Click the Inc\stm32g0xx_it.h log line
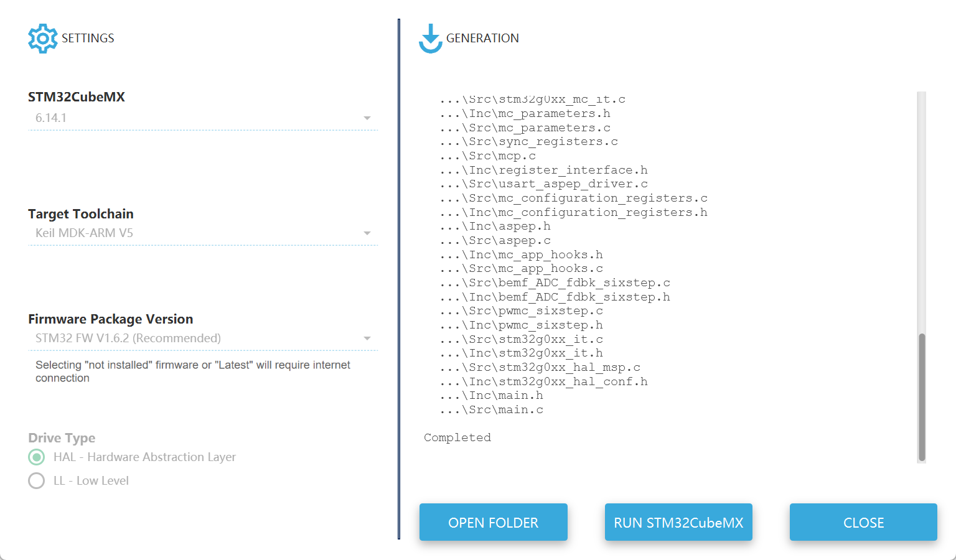This screenshot has width=956, height=560. (521, 353)
